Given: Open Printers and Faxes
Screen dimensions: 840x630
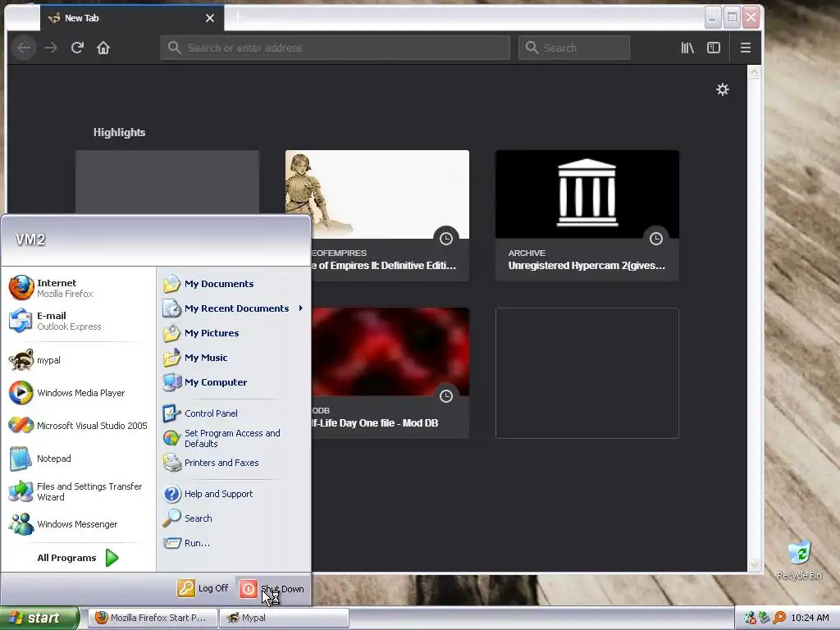Looking at the screenshot, I should [x=233, y=463].
